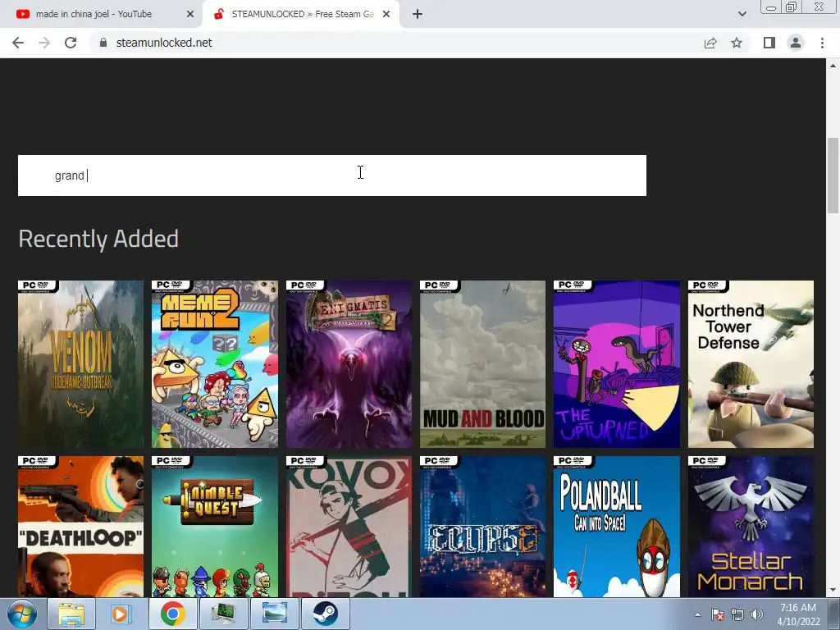Viewport: 840px width, 630px height.
Task: Go back to the previous page
Action: [x=18, y=43]
